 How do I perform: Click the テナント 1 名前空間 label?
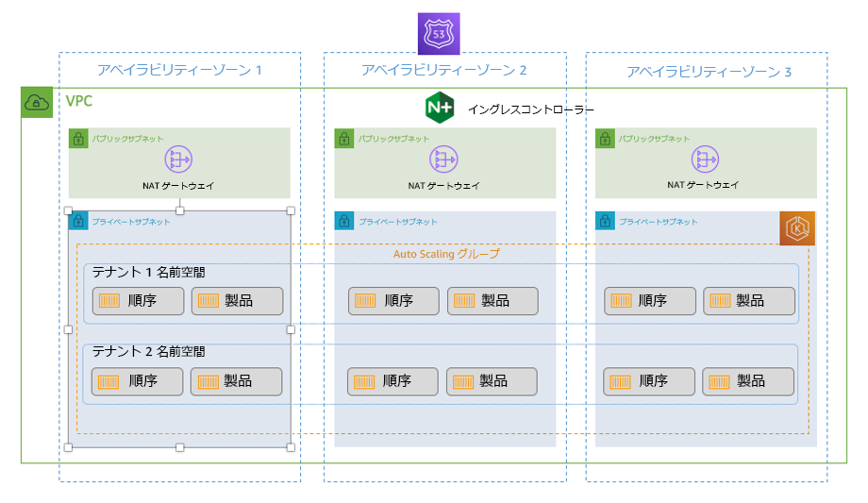tap(148, 272)
